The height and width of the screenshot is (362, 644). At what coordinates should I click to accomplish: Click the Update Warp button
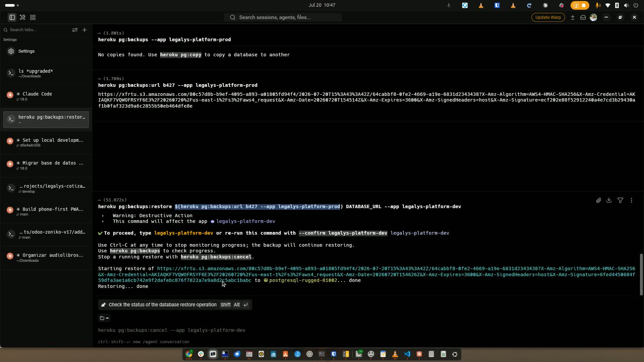pyautogui.click(x=548, y=17)
